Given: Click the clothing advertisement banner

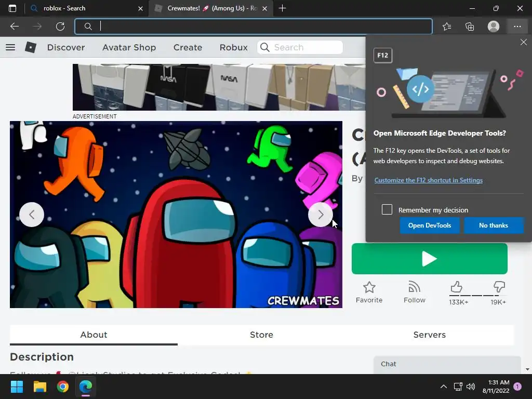Looking at the screenshot, I should (x=219, y=87).
